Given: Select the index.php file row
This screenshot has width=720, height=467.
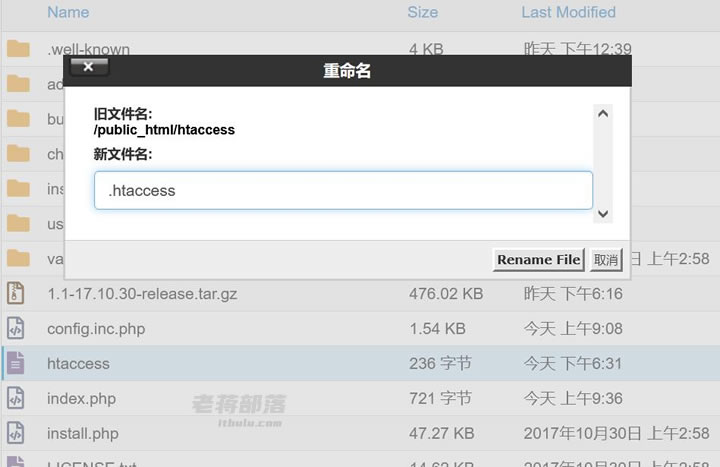Looking at the screenshot, I should point(360,398).
